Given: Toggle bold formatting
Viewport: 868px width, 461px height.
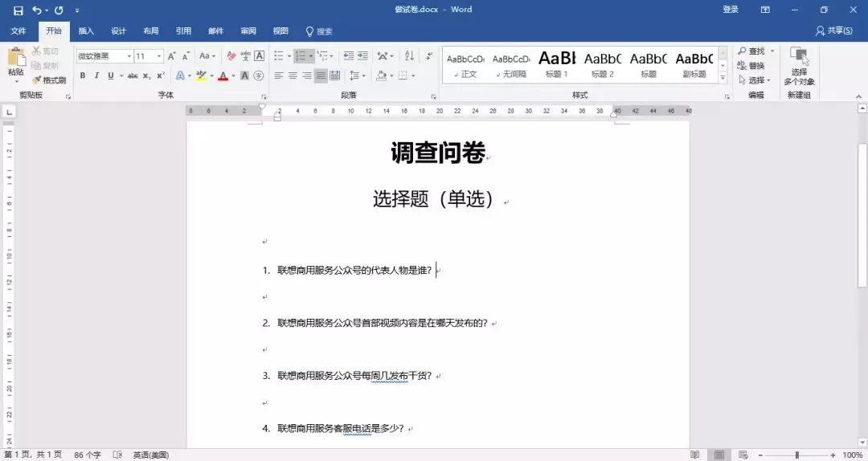Looking at the screenshot, I should coord(83,75).
